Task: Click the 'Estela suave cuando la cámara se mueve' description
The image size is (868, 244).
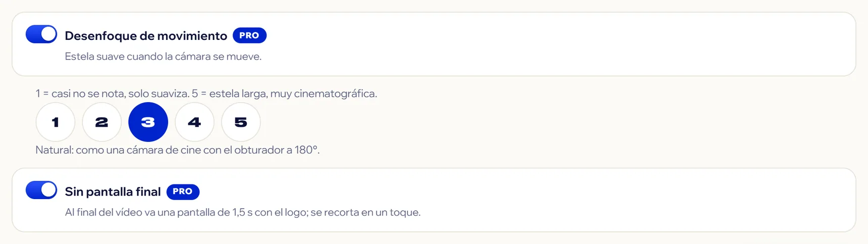Action: click(163, 57)
